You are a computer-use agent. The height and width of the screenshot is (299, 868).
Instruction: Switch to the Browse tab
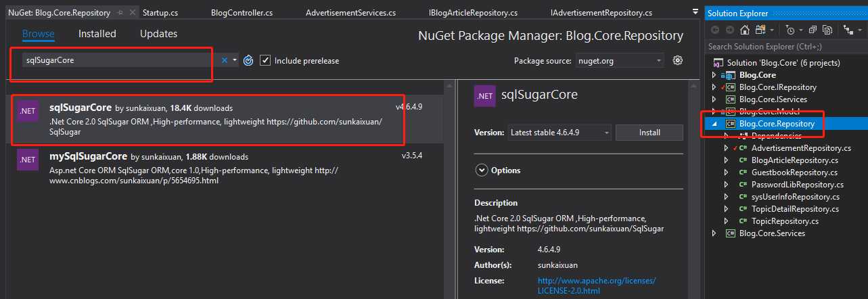point(38,34)
